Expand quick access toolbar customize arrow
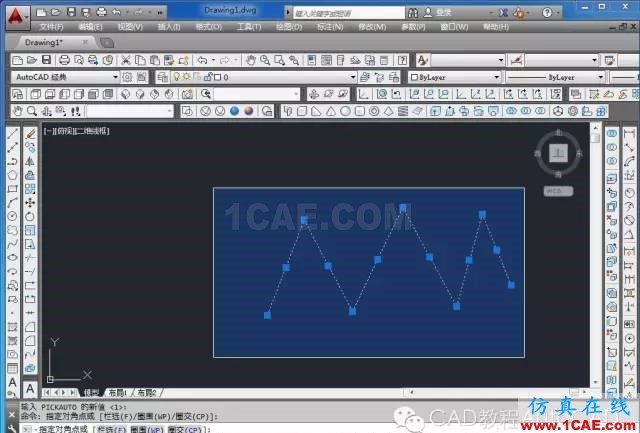Image resolution: width=640 pixels, height=433 pixels. coord(160,13)
